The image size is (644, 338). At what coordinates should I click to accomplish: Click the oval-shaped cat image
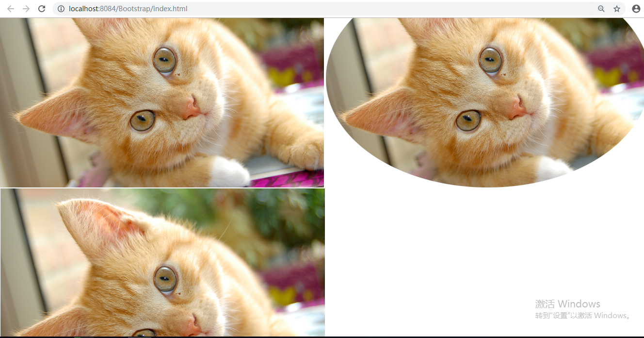point(485,102)
